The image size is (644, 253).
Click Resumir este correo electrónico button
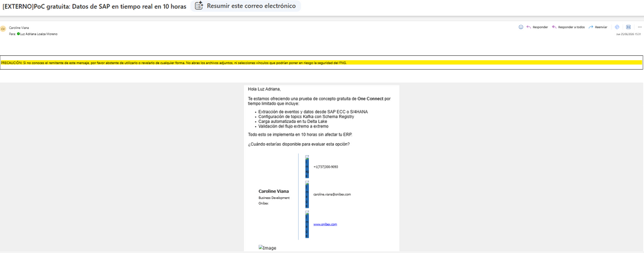(x=246, y=6)
